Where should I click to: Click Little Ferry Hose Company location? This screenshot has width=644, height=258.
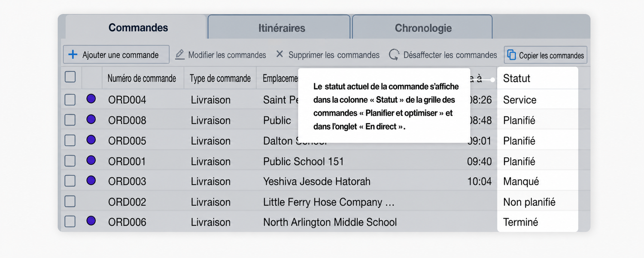pos(328,202)
